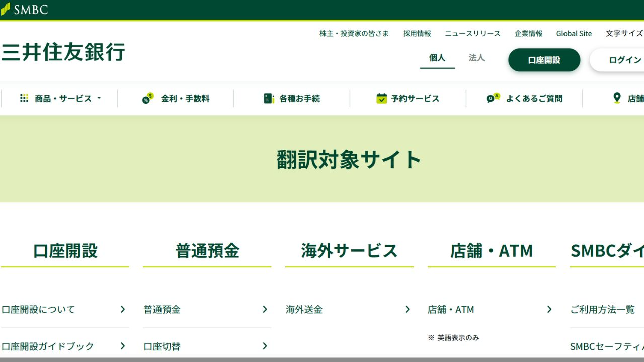
Task: Click the 店舗・ATM section heading
Action: click(492, 250)
